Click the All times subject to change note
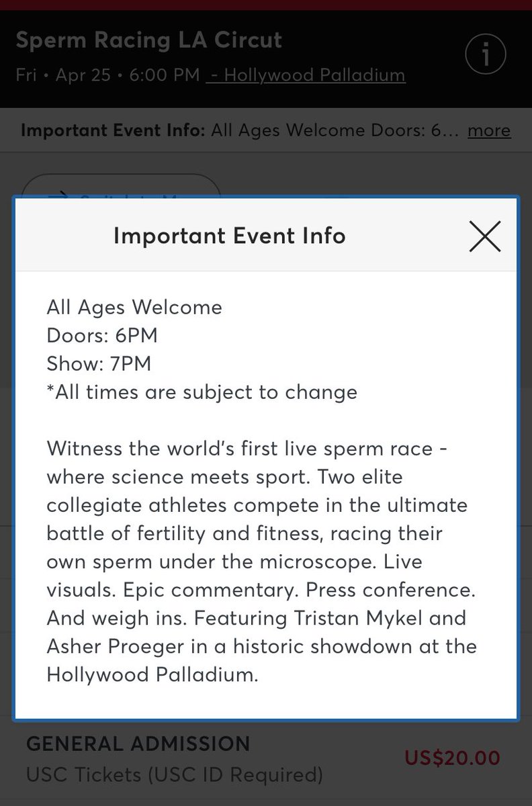 tap(202, 392)
